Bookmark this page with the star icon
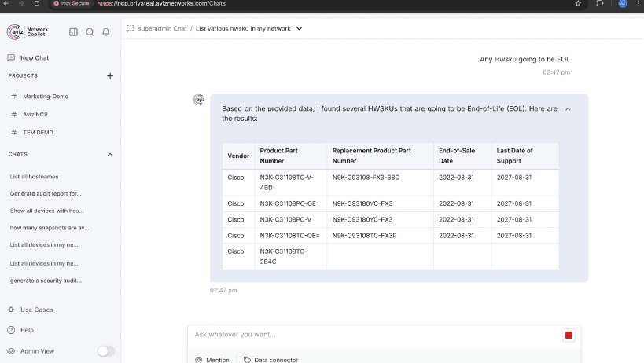 [578, 3]
